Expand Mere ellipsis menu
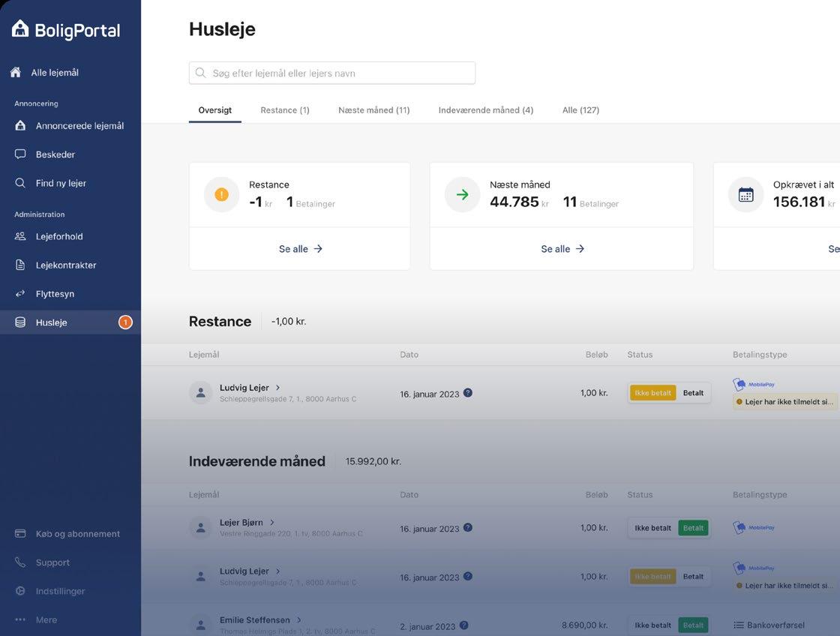Screen dimensions: 840x636 20,620
